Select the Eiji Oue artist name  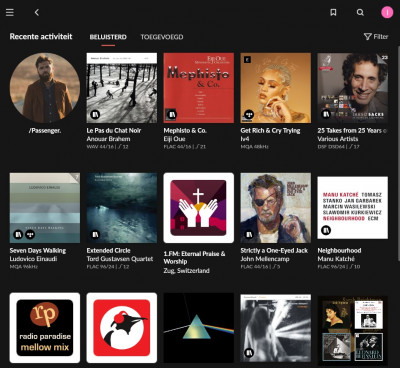click(174, 139)
